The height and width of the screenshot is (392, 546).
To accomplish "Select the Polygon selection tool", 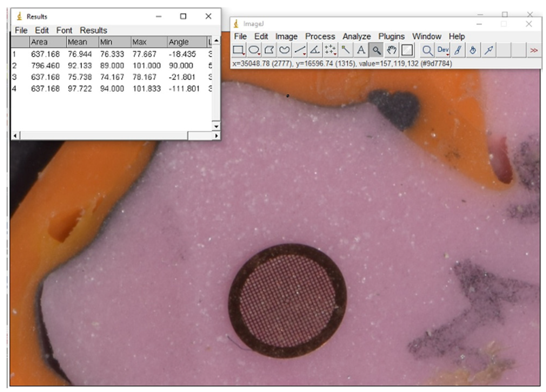I will 269,50.
